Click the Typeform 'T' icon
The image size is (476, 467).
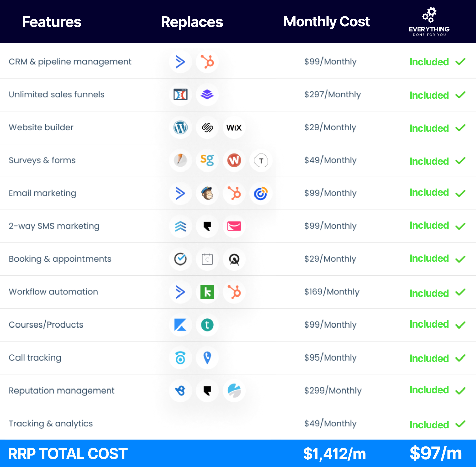(261, 161)
